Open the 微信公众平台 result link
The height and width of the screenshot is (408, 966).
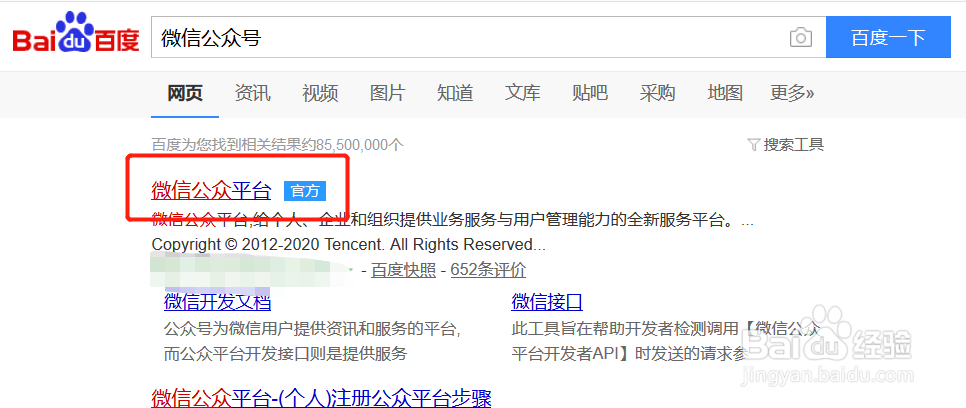[211, 191]
